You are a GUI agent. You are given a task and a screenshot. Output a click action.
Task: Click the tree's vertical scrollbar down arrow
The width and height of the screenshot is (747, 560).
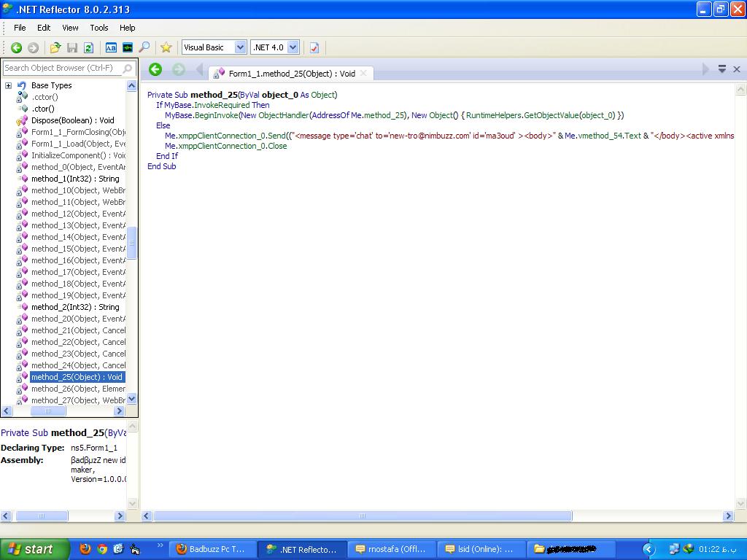pos(132,399)
